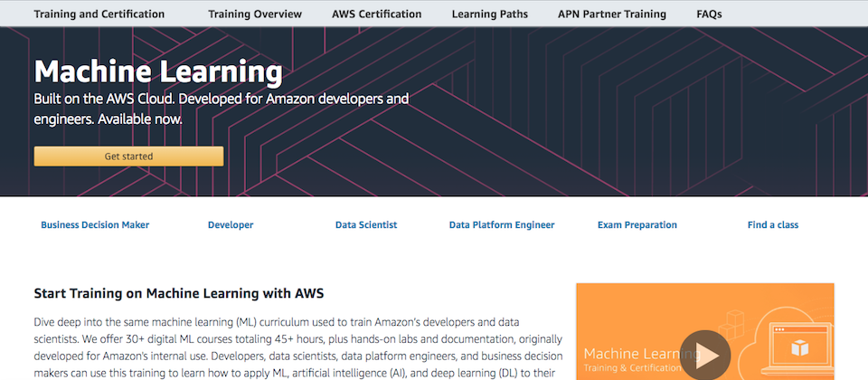Click the Get started button

128,157
